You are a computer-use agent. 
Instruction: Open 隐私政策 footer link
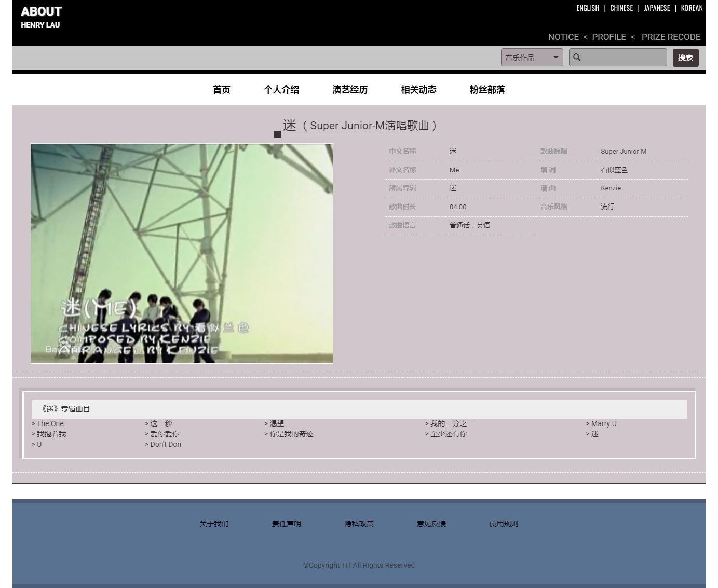pyautogui.click(x=359, y=524)
